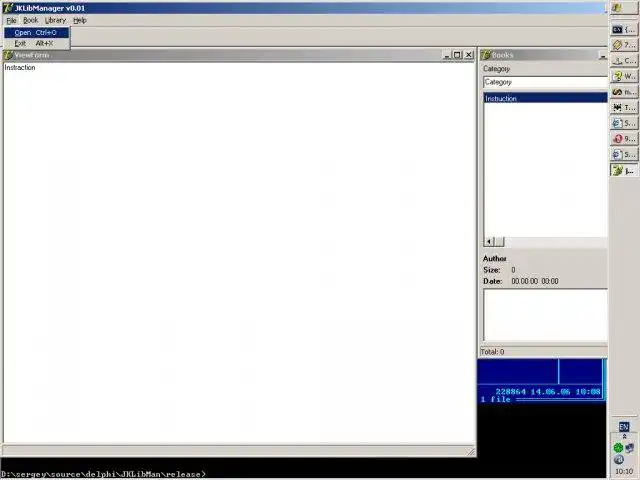Click the Author label in Books panel

[x=495, y=258]
